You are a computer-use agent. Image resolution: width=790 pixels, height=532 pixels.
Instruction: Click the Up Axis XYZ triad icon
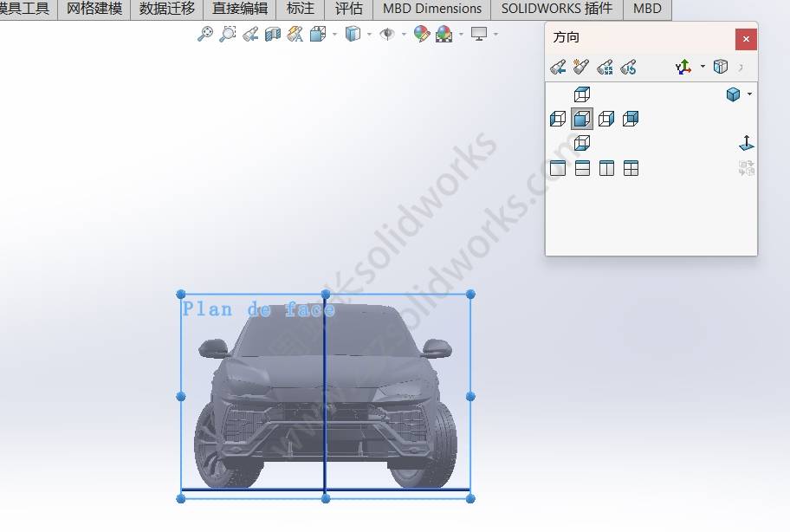click(683, 67)
